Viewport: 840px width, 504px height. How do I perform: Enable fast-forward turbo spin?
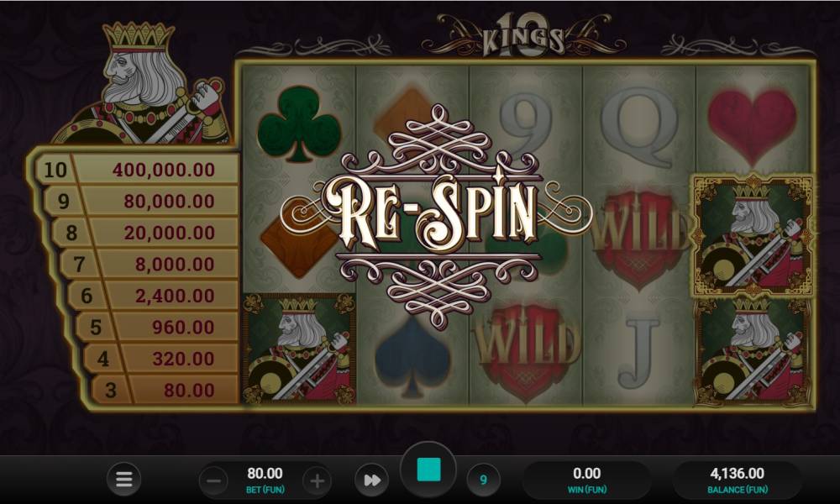[372, 480]
